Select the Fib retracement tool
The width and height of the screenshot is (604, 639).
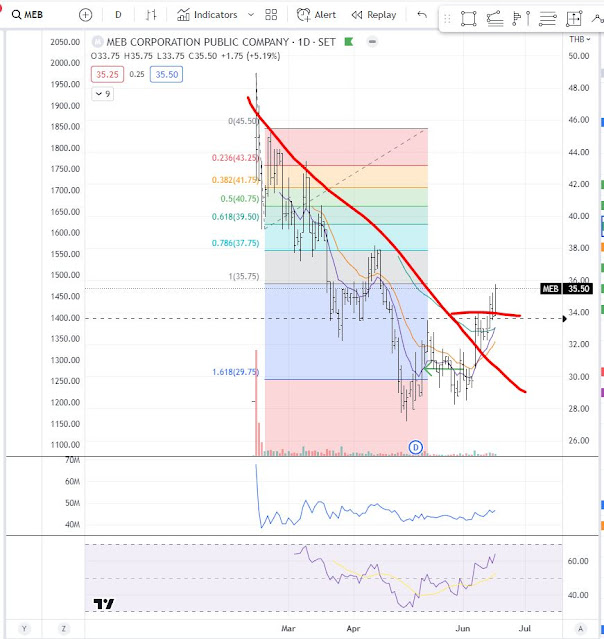495,19
